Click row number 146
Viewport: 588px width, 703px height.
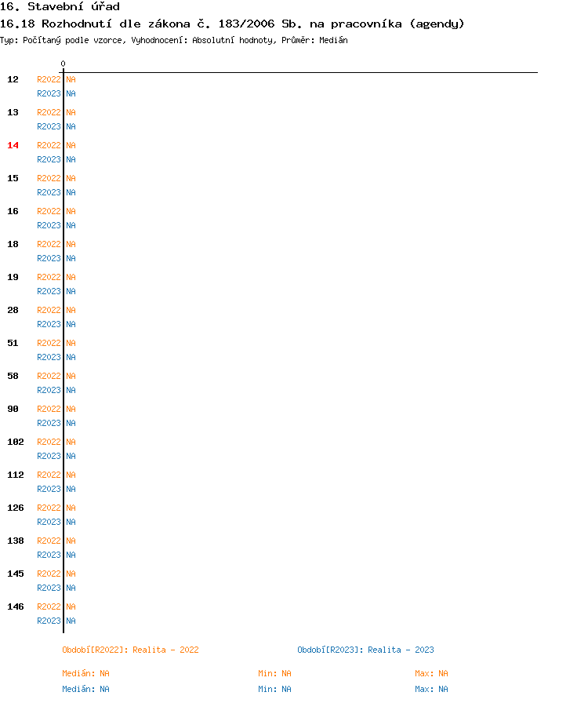pyautogui.click(x=16, y=606)
